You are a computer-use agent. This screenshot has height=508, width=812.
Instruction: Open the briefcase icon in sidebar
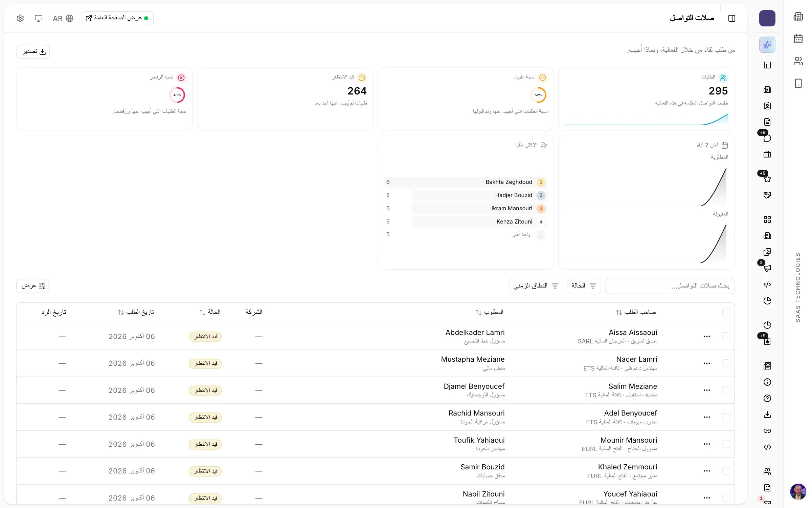(767, 154)
